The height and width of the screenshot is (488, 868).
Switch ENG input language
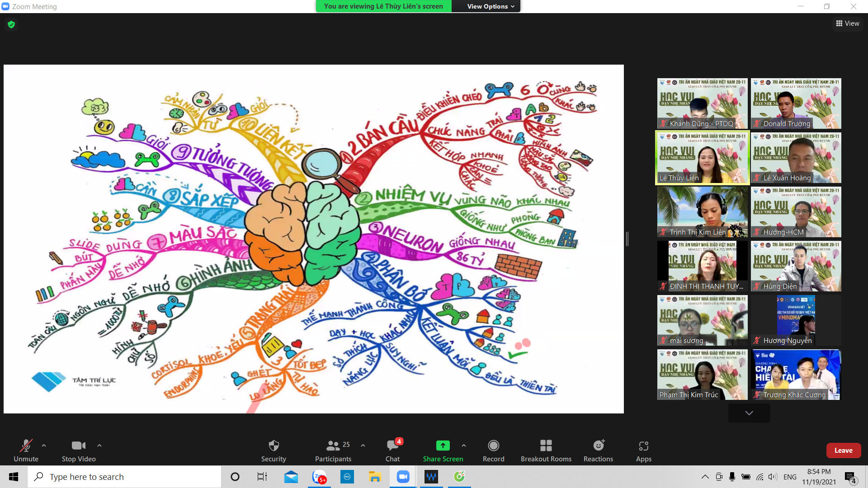790,477
